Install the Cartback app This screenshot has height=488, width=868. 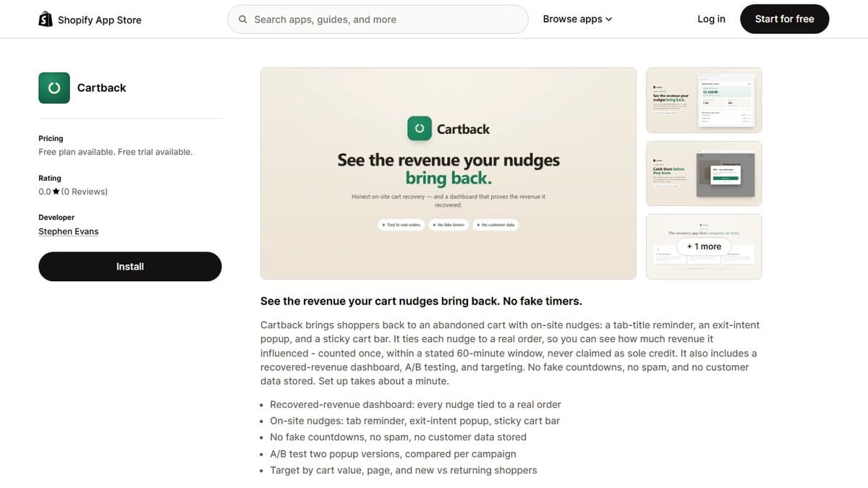point(130,267)
